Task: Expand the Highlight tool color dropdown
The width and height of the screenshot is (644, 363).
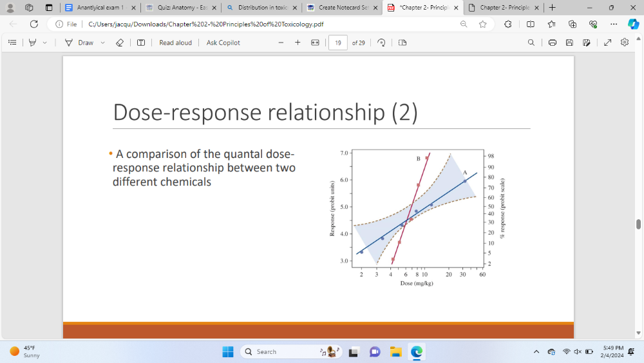Action: click(x=44, y=43)
